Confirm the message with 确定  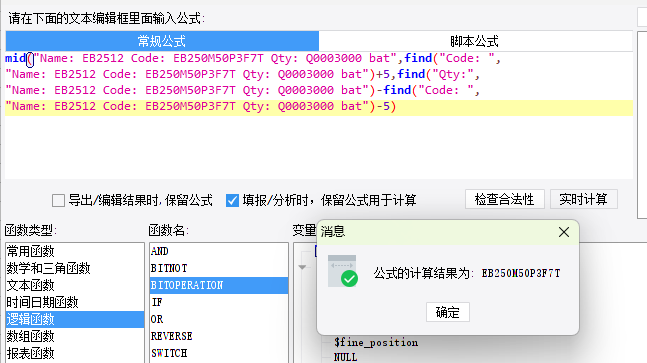(448, 312)
